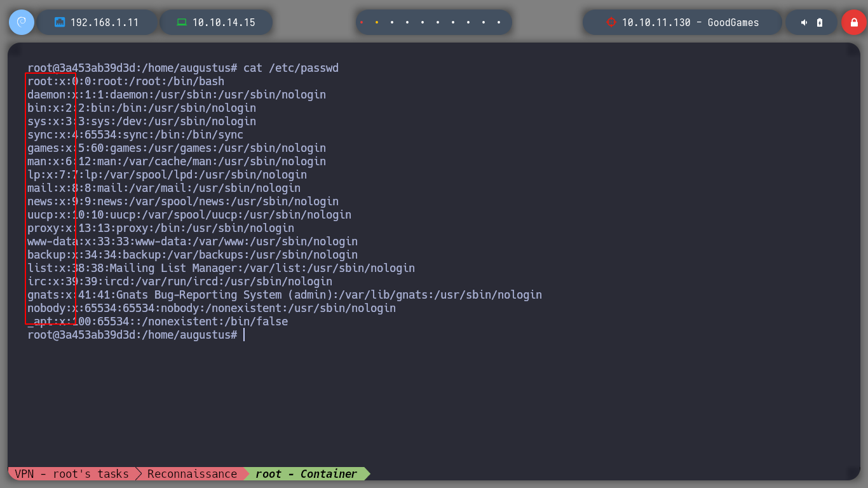Click the sync user /bin/sync line

tap(135, 135)
